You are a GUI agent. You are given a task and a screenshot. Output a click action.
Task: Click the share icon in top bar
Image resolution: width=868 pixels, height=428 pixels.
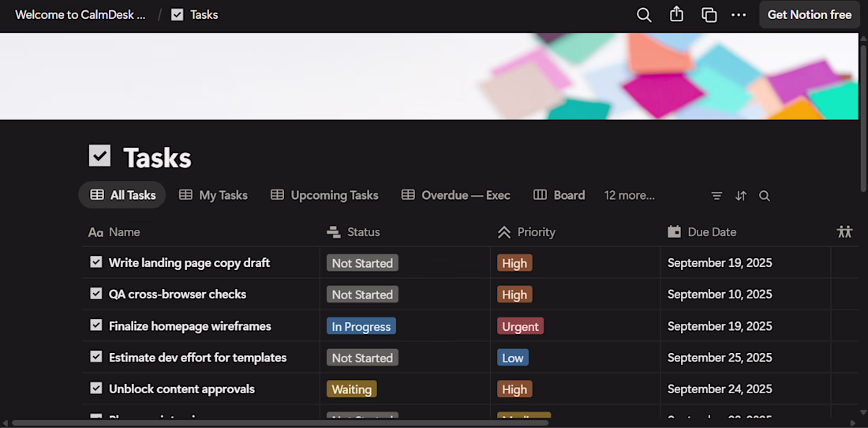point(676,15)
